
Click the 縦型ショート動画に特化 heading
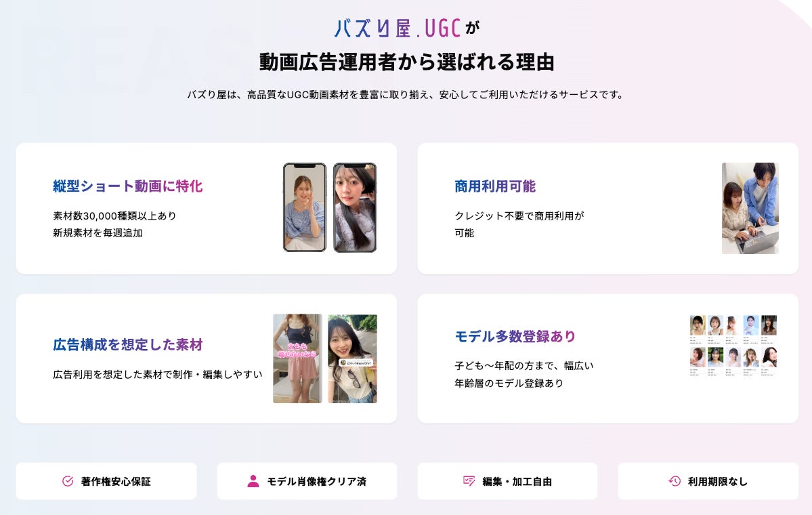click(x=127, y=186)
